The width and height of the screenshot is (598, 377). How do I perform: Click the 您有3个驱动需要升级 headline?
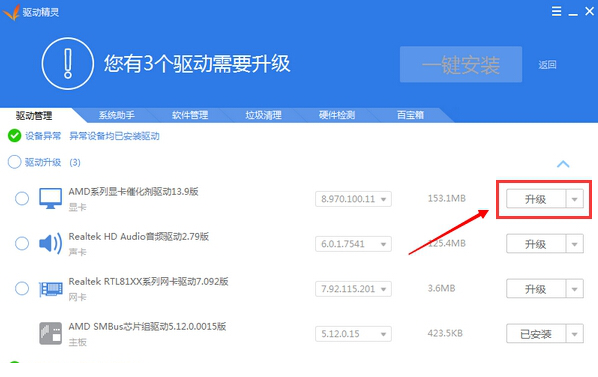click(197, 64)
